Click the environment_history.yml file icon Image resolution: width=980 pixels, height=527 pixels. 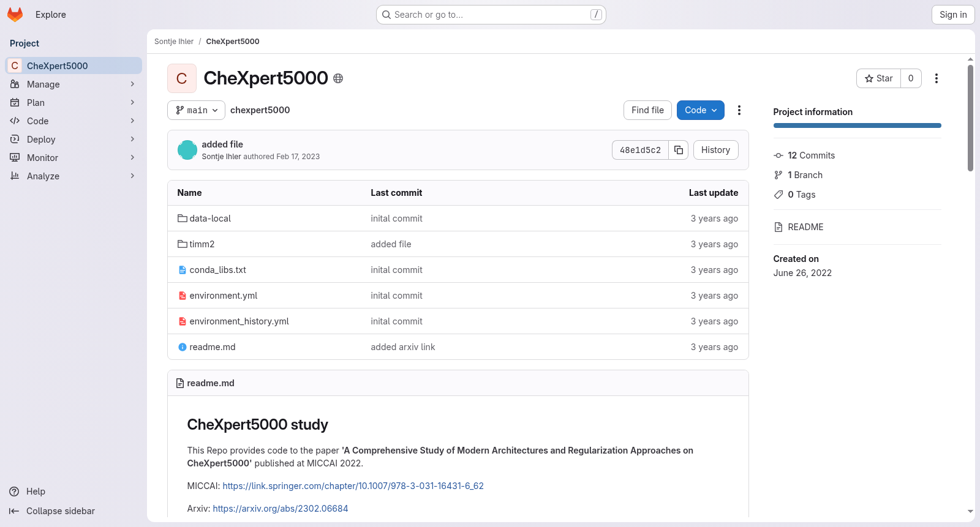[183, 321]
